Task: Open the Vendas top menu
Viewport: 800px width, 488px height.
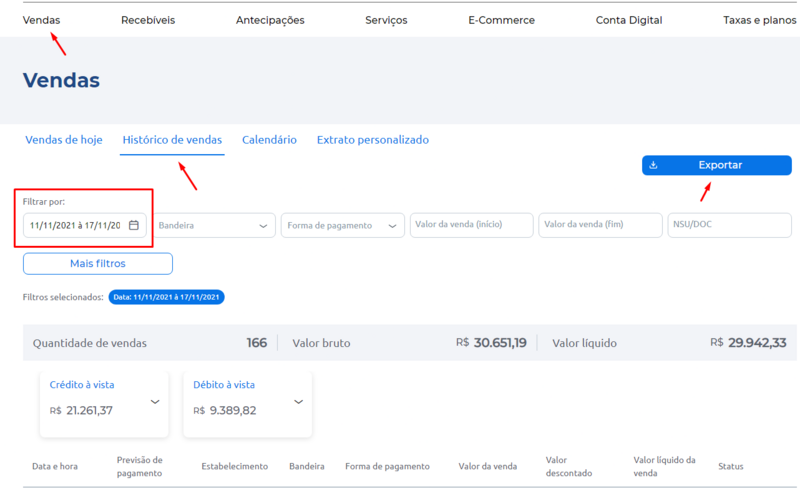Action: 41,20
